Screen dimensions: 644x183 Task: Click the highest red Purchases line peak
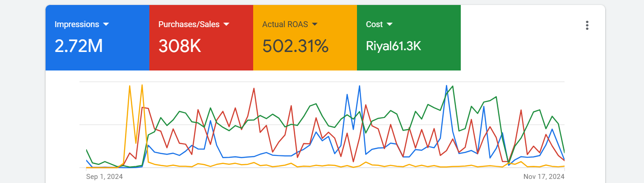click(x=254, y=89)
